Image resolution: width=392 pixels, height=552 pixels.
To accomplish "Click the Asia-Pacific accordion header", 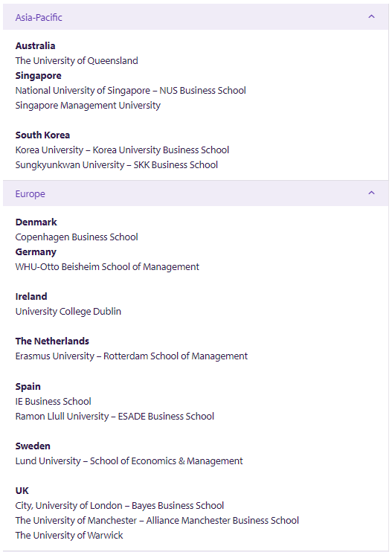I will [x=196, y=17].
